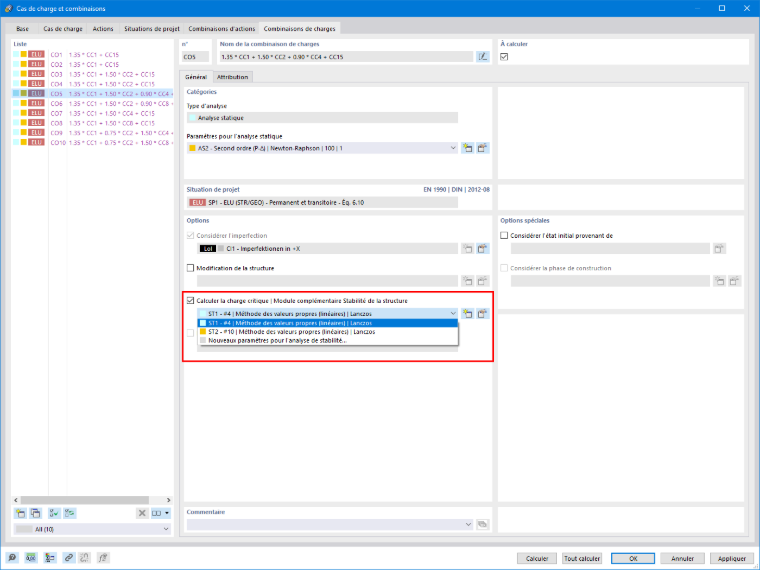Image resolution: width=760 pixels, height=570 pixels.
Task: Click the new load combination icon below list
Action: (20, 513)
